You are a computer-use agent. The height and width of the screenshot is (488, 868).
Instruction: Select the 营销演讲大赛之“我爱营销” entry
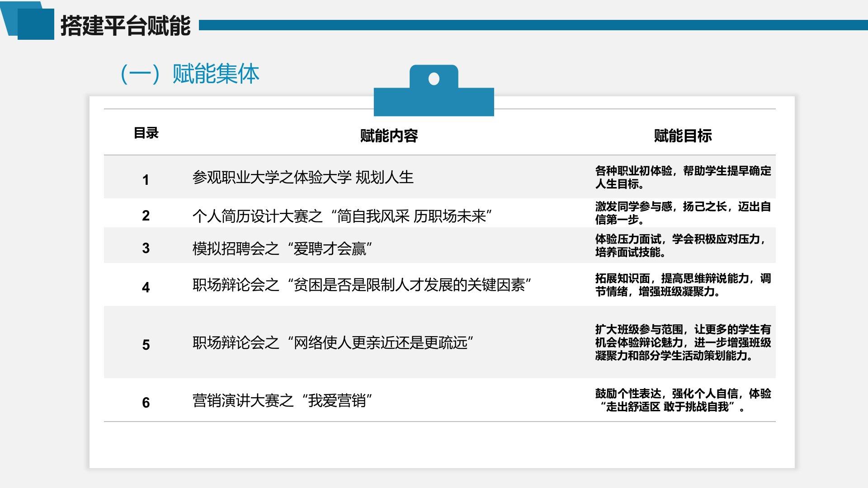(282, 401)
